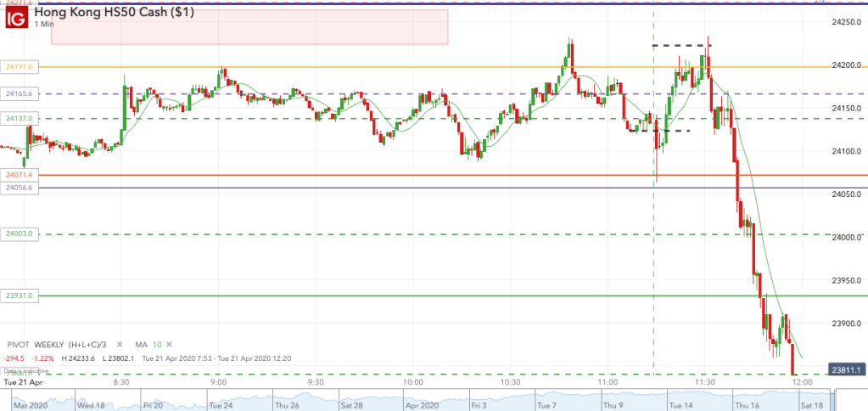
Task: Remove the MA 10 indicator with its X
Action: click(170, 344)
